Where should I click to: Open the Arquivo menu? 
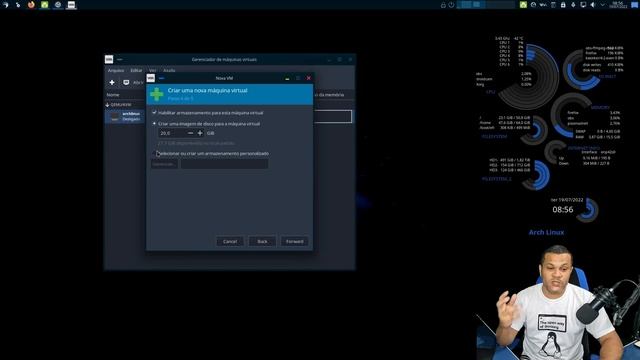[116, 70]
